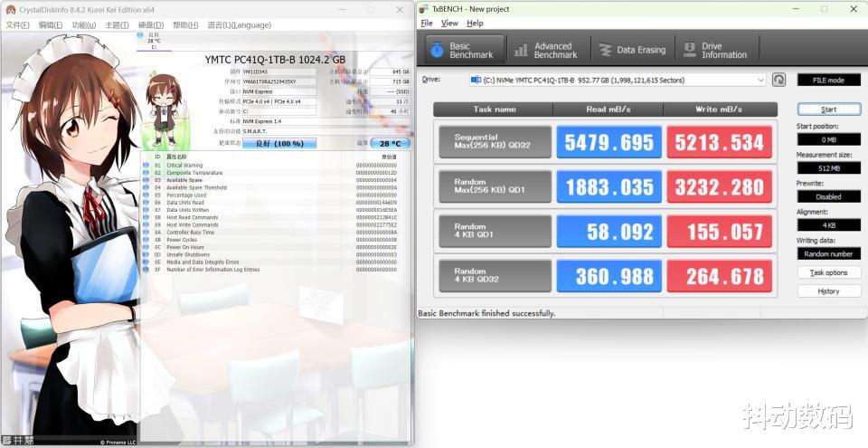This screenshot has width=868, height=448.
Task: Select the 0D Unsafe Shutdowns row
Action: (x=276, y=254)
